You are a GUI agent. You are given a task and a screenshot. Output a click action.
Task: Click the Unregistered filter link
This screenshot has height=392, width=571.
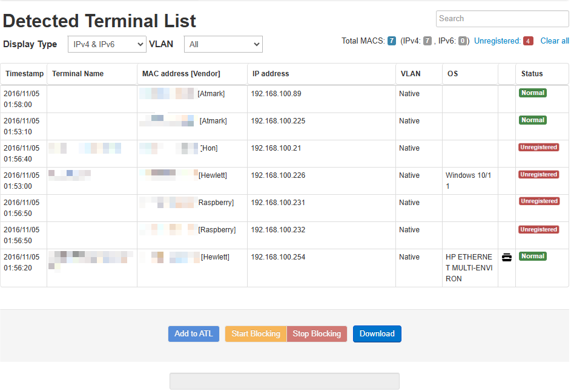497,41
